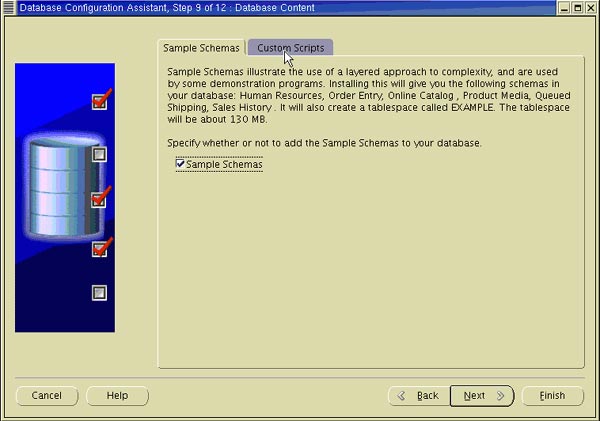Close the assistant window with the X
Screen dimensions: 600x421
click(591, 8)
